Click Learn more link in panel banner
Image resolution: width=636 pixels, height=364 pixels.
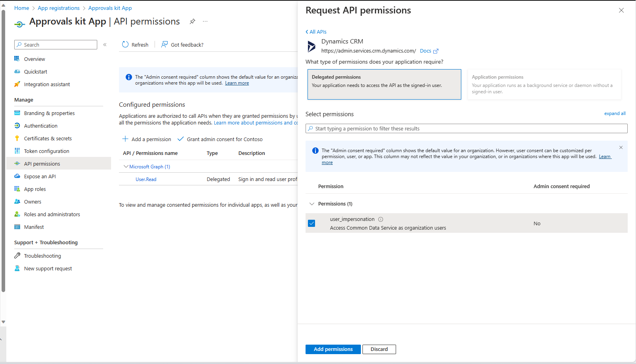click(x=605, y=157)
